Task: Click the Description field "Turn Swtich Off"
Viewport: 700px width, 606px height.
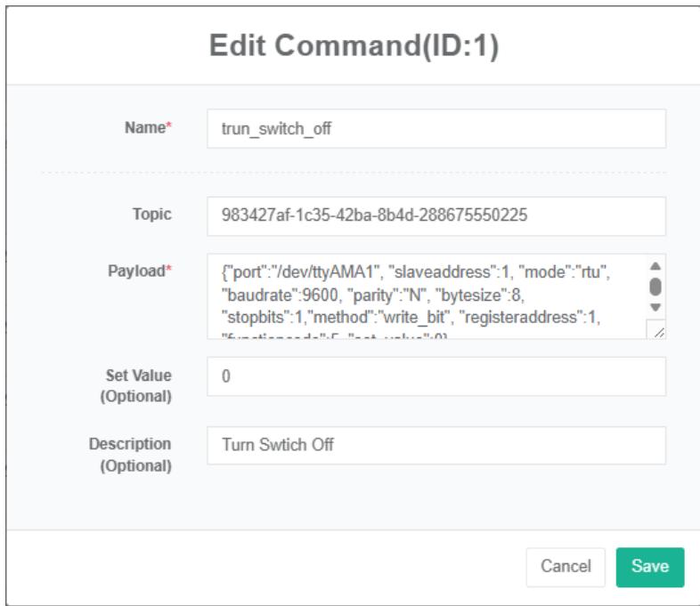Action: click(x=435, y=446)
